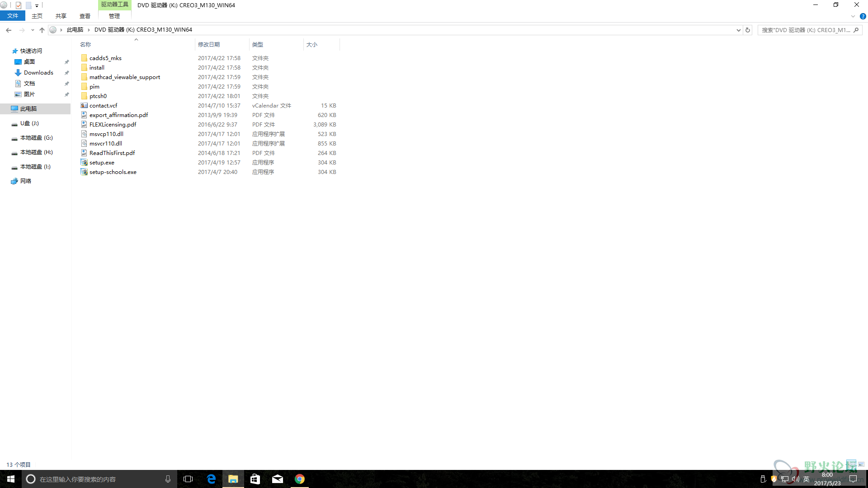Switch to details view

pyautogui.click(x=852, y=464)
